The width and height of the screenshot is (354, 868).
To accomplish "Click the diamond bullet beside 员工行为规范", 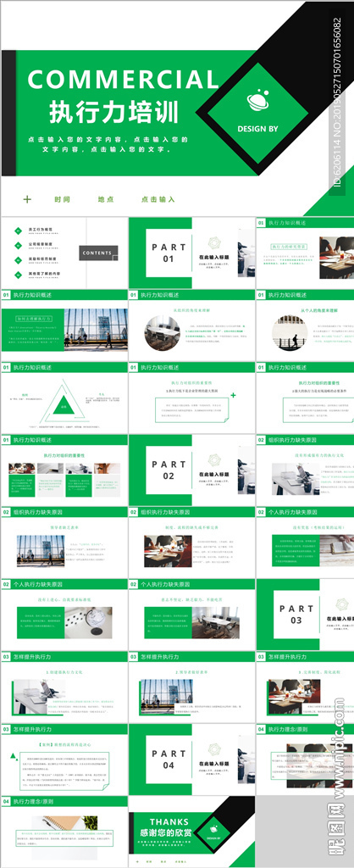I will 17,230.
